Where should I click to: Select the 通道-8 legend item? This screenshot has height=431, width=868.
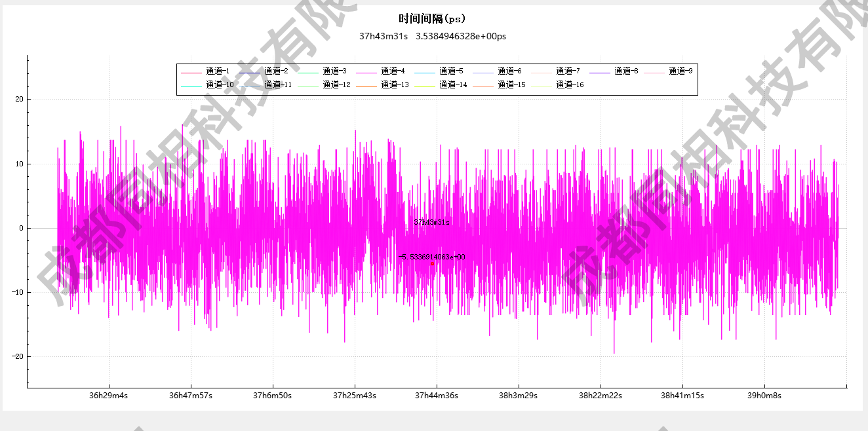pyautogui.click(x=625, y=71)
